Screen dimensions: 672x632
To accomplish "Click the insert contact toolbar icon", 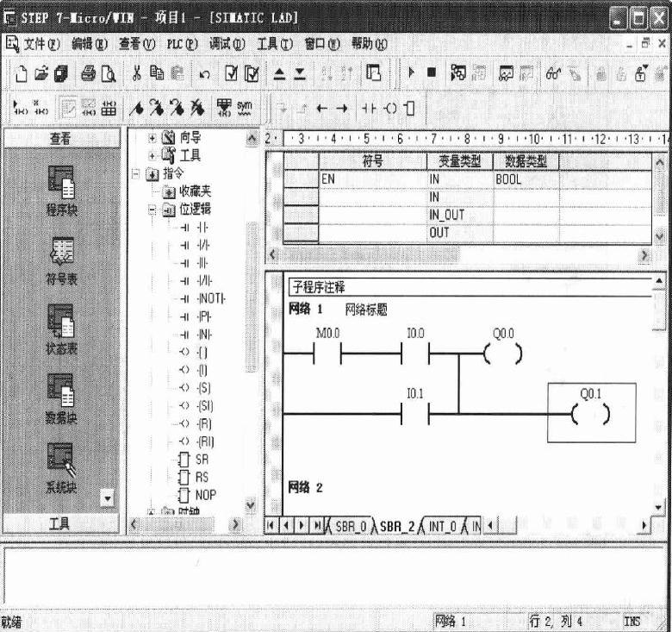I will pyautogui.click(x=369, y=109).
